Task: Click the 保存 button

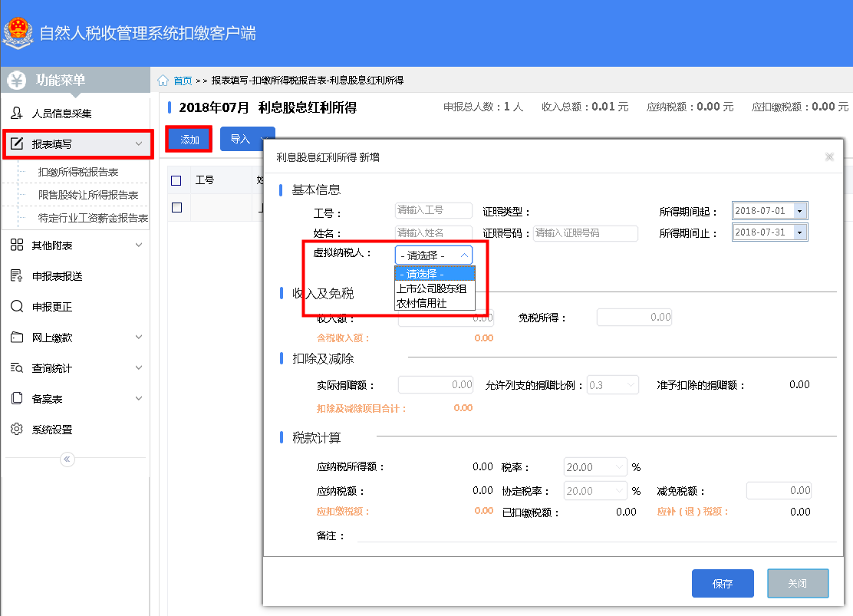Action: point(723,584)
